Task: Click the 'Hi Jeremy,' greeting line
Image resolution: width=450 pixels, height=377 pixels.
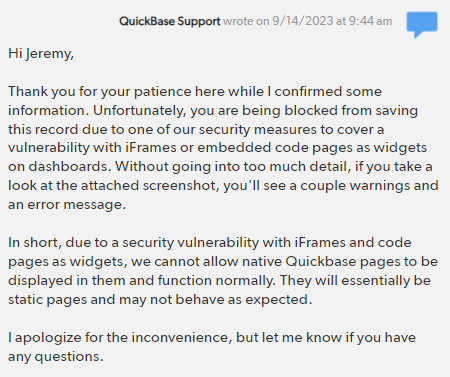Action: [41, 54]
